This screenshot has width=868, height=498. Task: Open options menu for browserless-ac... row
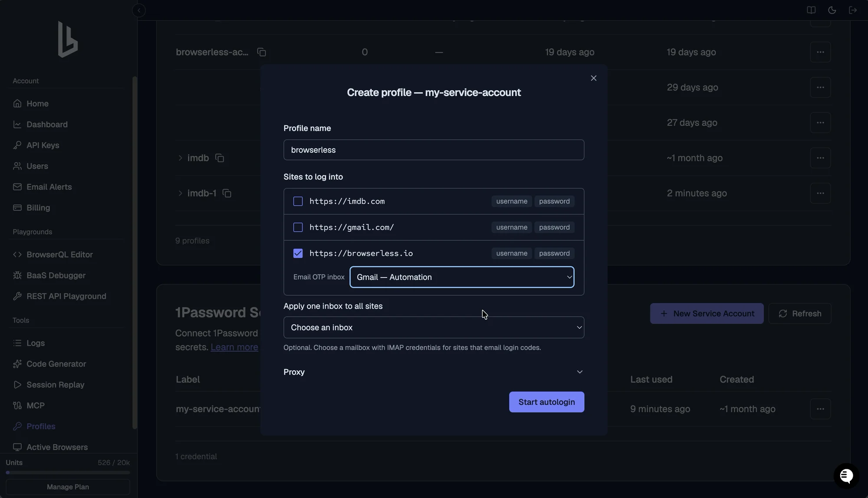tap(820, 52)
